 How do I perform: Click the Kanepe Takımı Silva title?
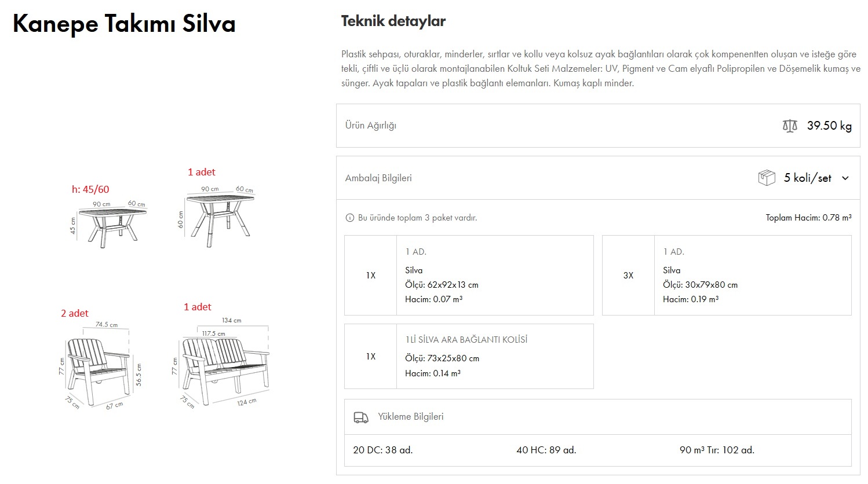pos(124,24)
